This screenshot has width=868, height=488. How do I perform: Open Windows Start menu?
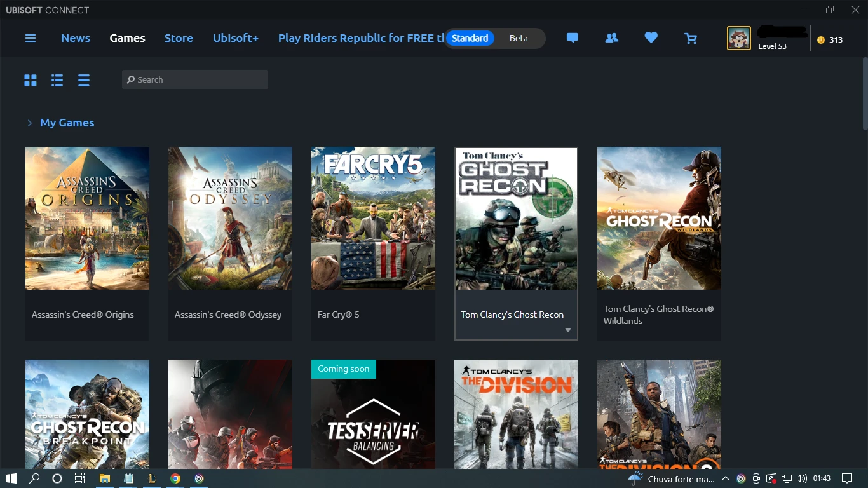pyautogui.click(x=11, y=478)
